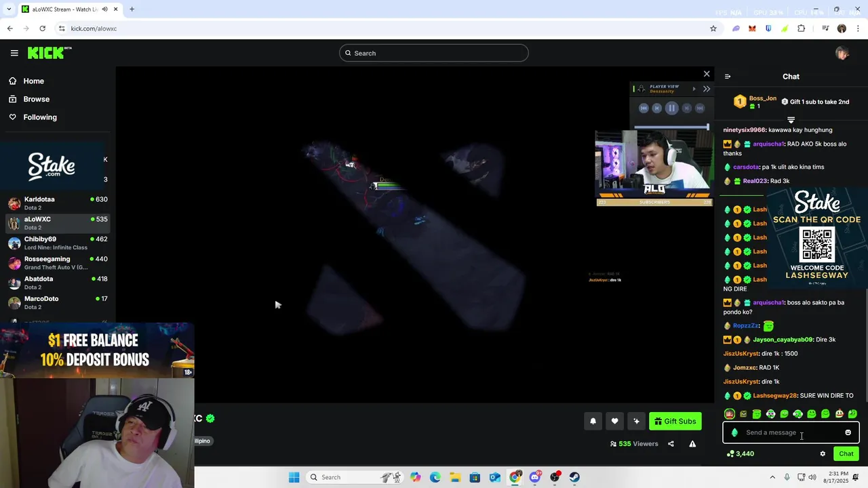Open the Kick hamburger sidebar menu
Viewport: 868px width, 488px height.
pos(14,53)
